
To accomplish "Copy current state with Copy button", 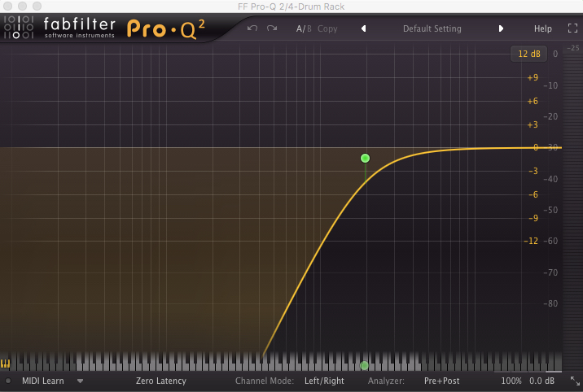I will click(x=327, y=29).
